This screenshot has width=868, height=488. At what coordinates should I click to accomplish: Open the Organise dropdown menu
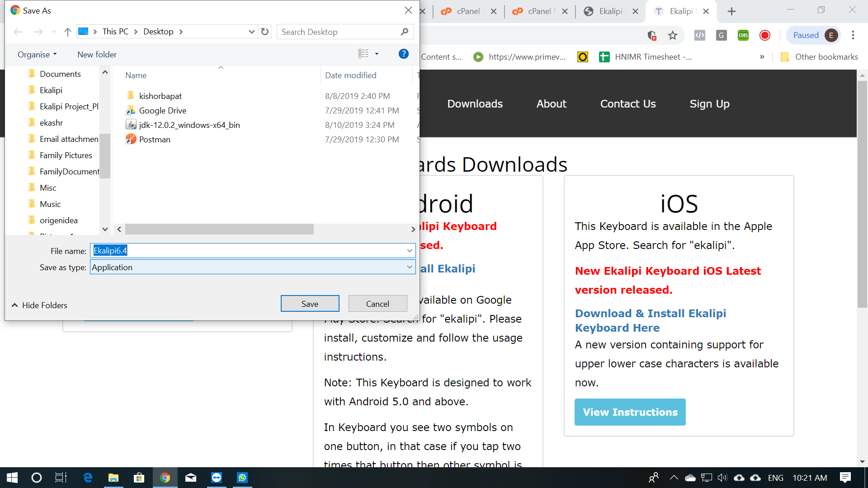coord(37,54)
